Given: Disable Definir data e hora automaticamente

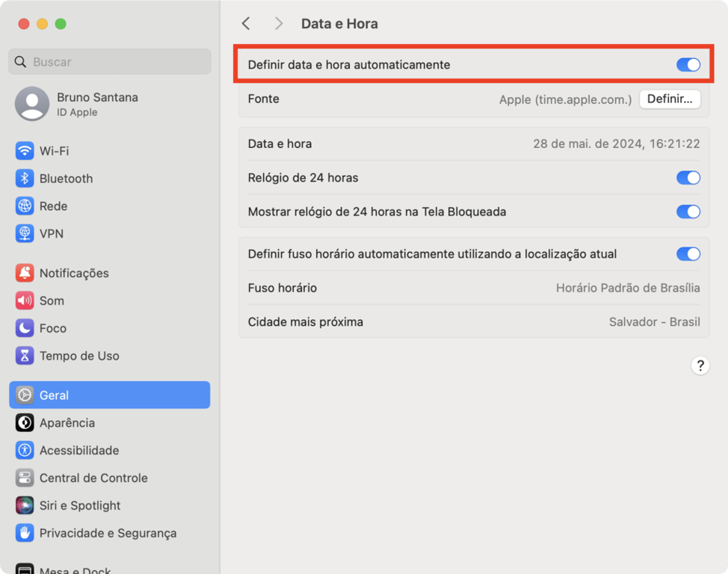Looking at the screenshot, I should [x=688, y=65].
